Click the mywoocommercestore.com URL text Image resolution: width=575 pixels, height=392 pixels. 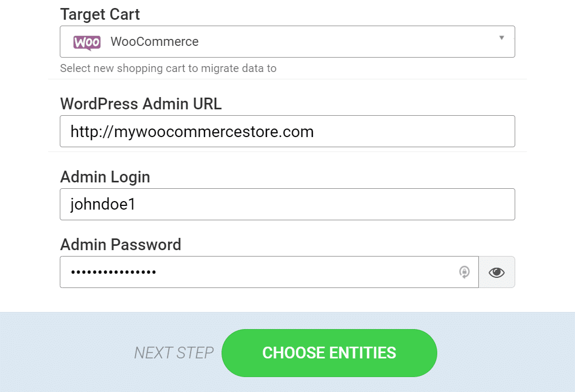click(192, 131)
